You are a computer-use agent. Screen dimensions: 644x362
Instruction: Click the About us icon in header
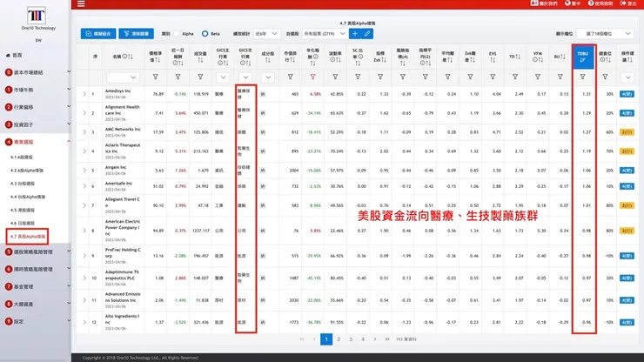(534, 3)
